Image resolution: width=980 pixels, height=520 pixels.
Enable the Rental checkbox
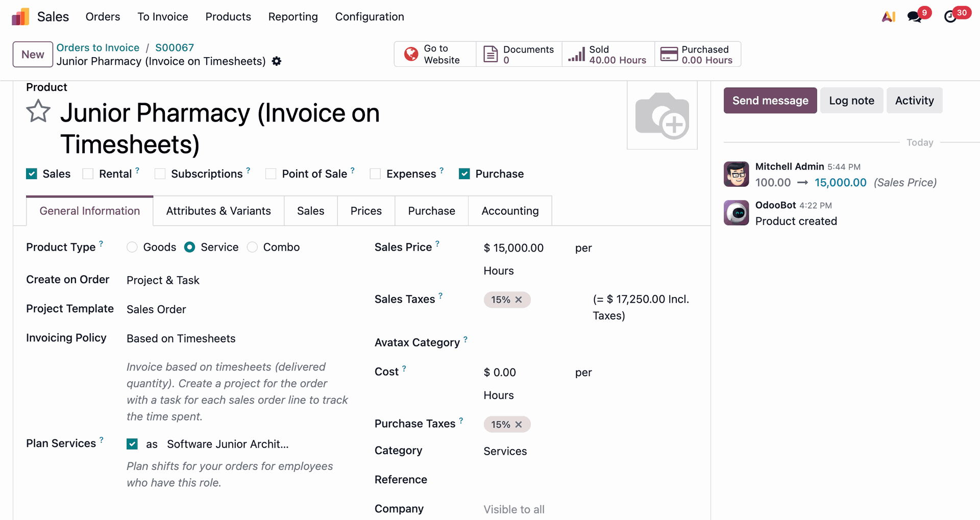[x=88, y=174]
